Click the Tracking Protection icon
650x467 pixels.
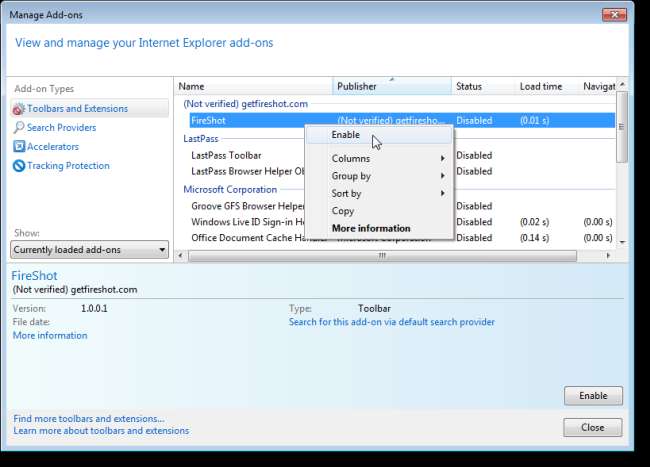tap(19, 166)
